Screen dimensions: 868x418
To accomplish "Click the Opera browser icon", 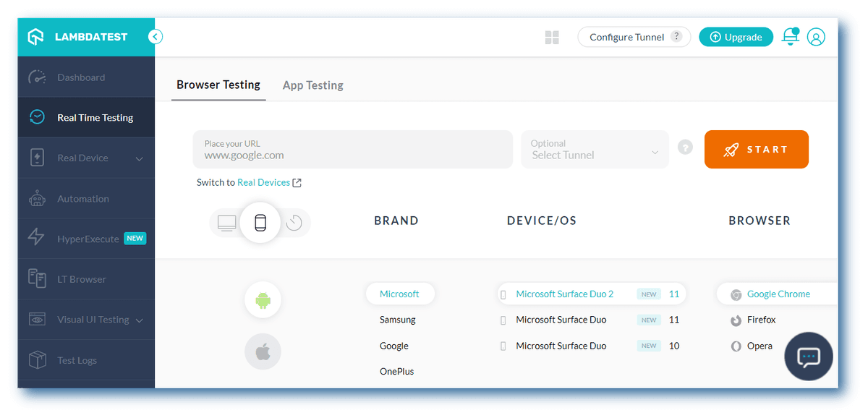I will pos(736,346).
